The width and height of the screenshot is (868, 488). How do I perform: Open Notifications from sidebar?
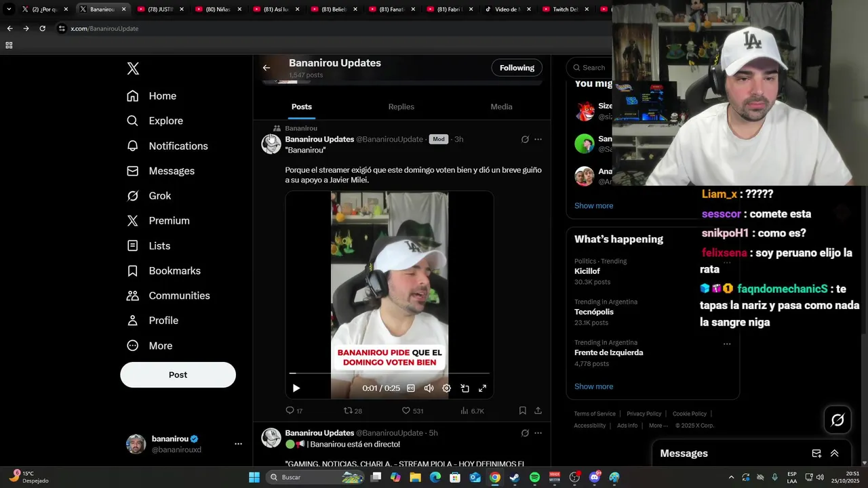[167, 146]
